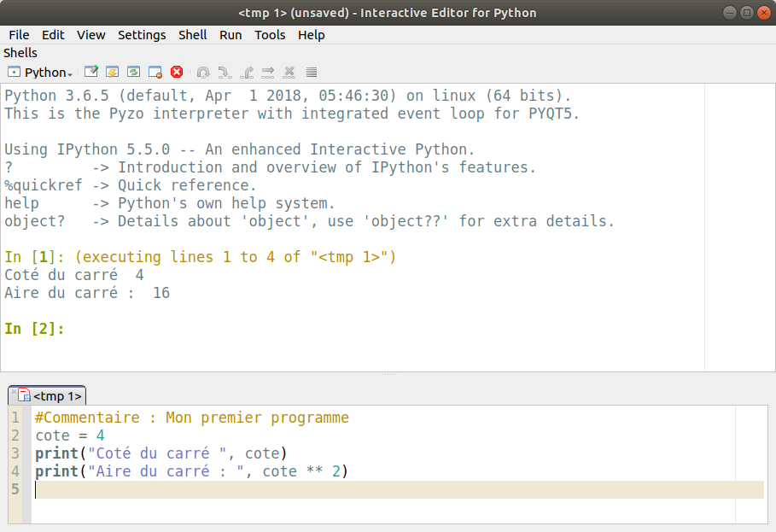This screenshot has width=776, height=532.
Task: Click the line 4 print 'Aire du carré' statement
Action: [x=191, y=471]
